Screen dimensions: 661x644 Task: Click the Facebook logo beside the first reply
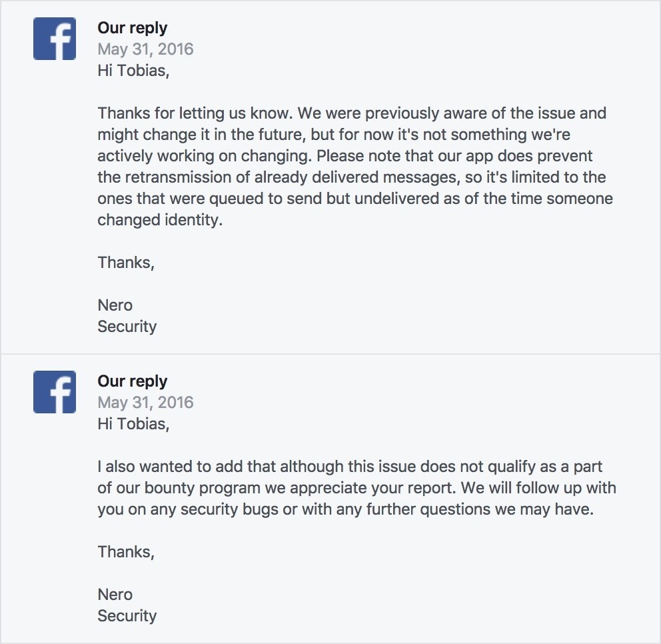pyautogui.click(x=54, y=39)
